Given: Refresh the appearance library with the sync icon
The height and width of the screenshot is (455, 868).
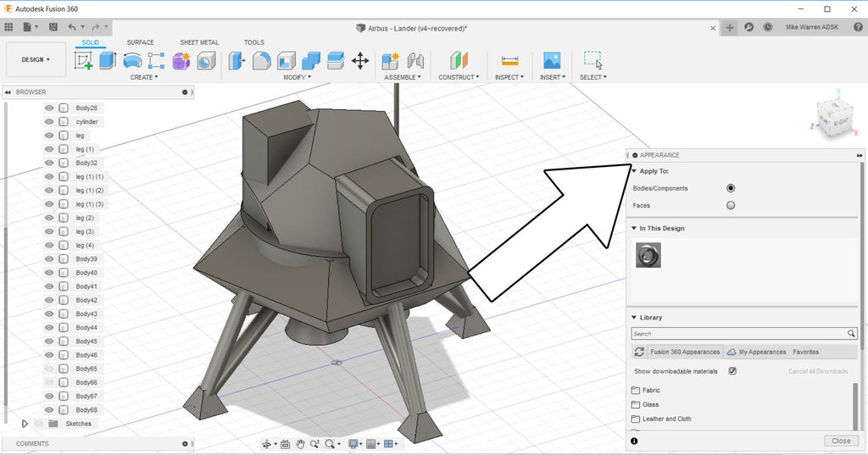Looking at the screenshot, I should pyautogui.click(x=640, y=352).
